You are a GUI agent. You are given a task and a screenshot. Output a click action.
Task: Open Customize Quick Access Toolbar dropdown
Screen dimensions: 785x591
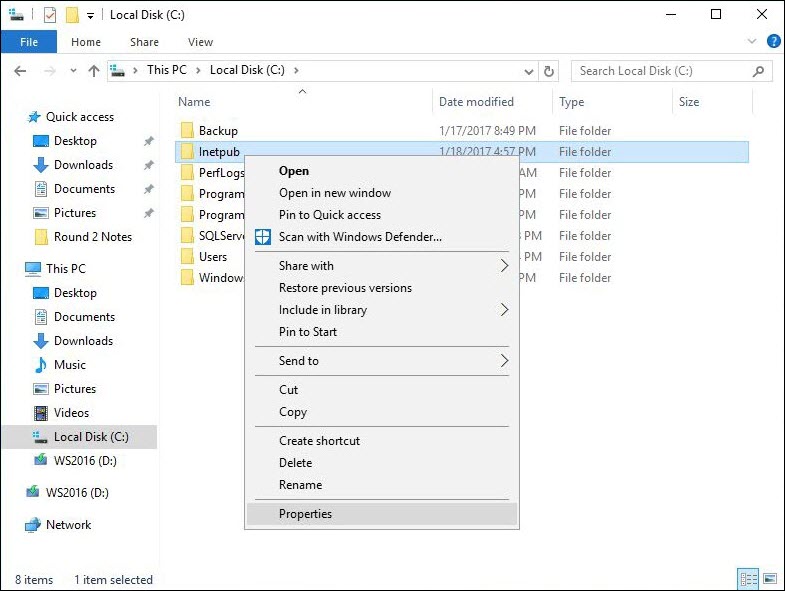pos(90,16)
